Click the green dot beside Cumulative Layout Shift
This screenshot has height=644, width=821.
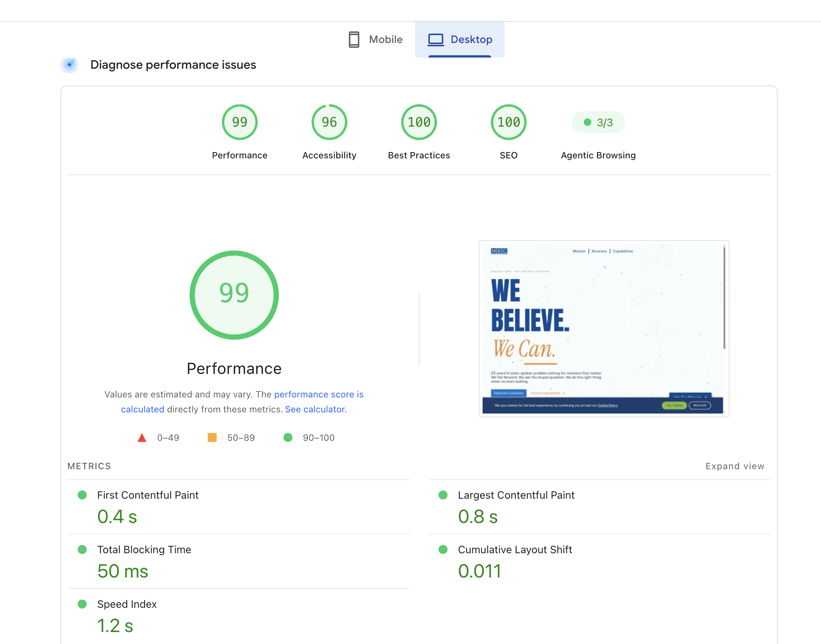pyautogui.click(x=443, y=549)
